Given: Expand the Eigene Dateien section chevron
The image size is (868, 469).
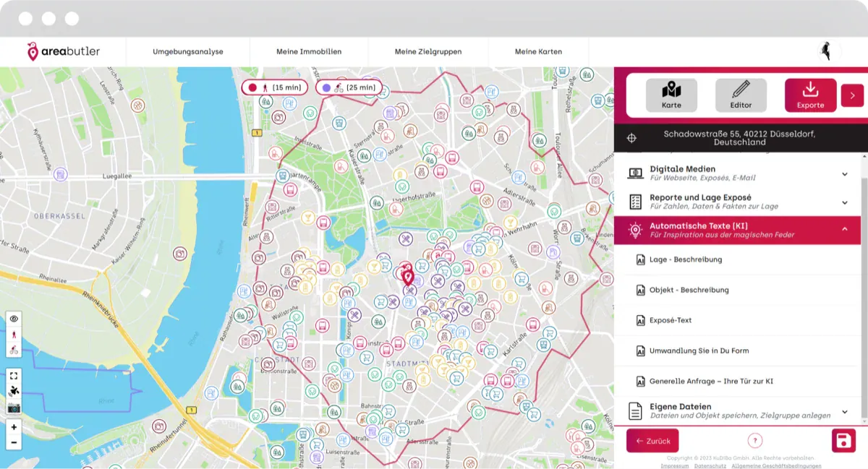Looking at the screenshot, I should [x=844, y=412].
